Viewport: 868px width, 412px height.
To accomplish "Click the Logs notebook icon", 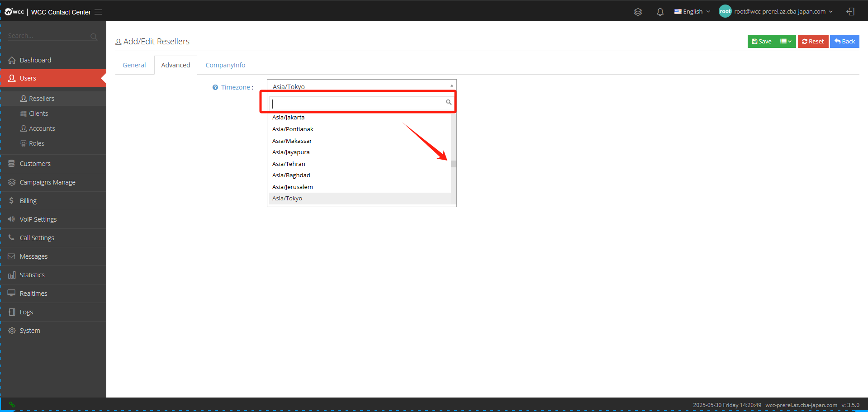I will click(x=12, y=312).
